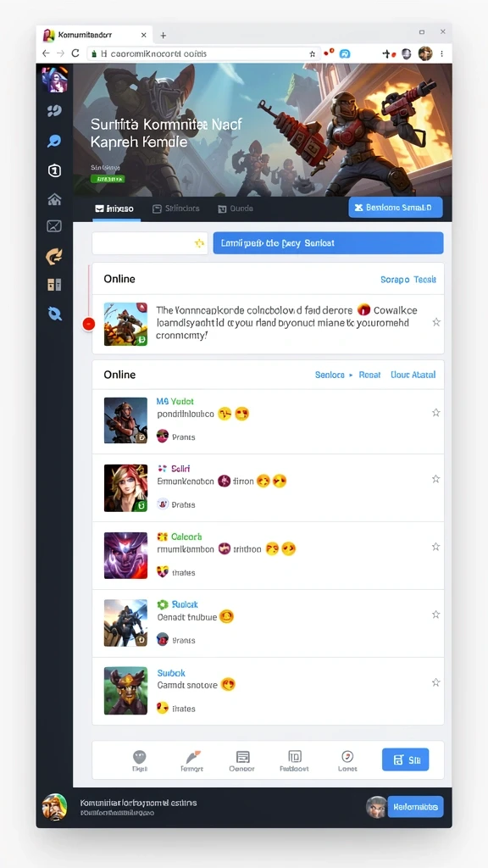Toggle the star on the Calcorb row
Image resolution: width=488 pixels, height=868 pixels.
[436, 547]
